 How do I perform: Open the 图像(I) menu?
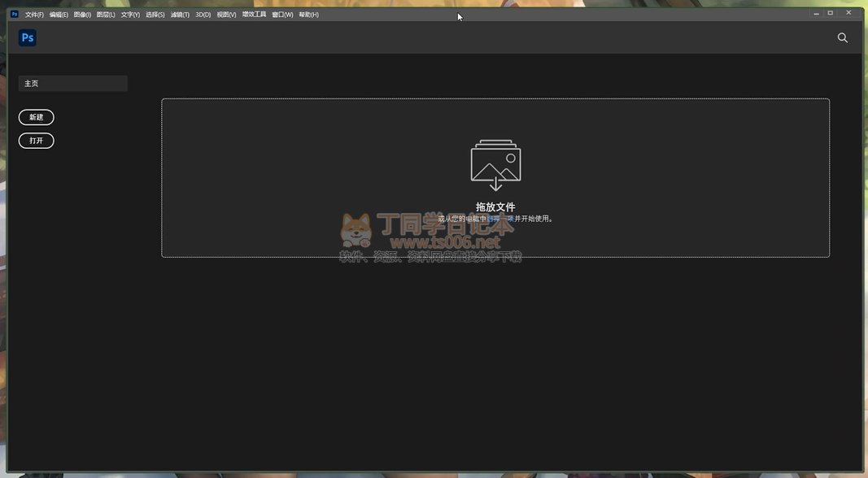point(82,15)
